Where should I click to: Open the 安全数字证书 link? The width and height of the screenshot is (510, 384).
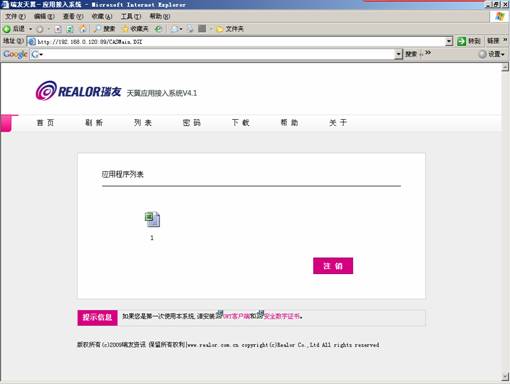(282, 316)
